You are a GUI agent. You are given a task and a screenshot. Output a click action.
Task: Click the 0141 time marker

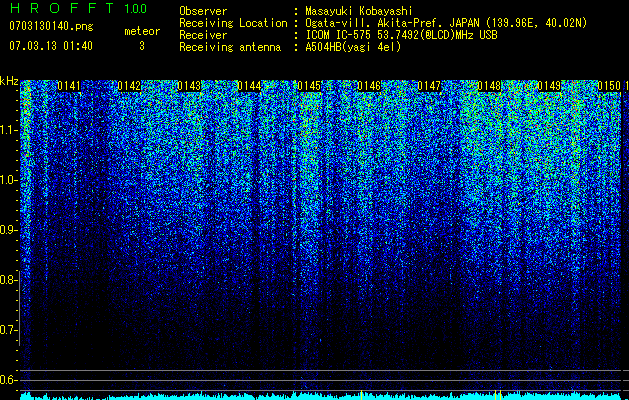[x=69, y=86]
